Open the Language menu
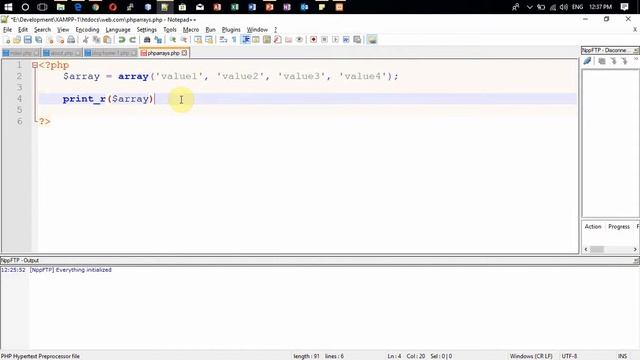Viewport: 640px width, 360px height. point(118,30)
